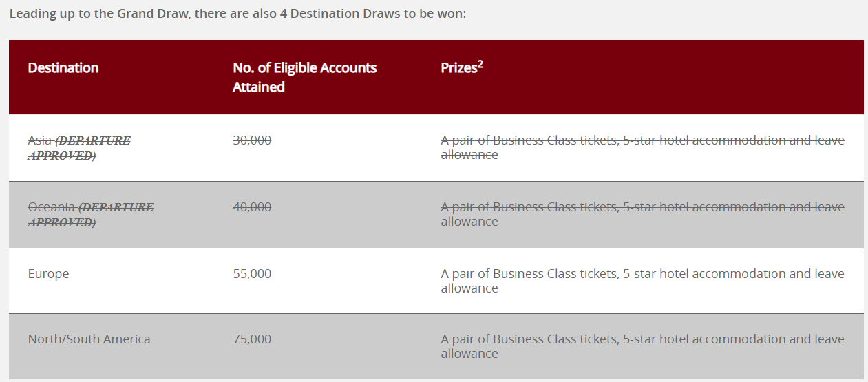The width and height of the screenshot is (868, 382).
Task: Click the struck-through 30,000 accounts value
Action: point(252,140)
